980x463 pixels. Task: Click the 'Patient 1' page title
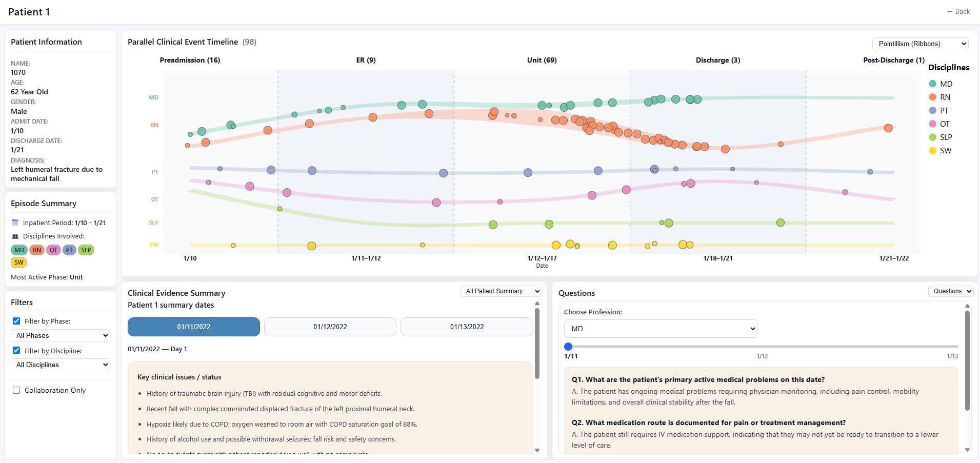click(29, 12)
